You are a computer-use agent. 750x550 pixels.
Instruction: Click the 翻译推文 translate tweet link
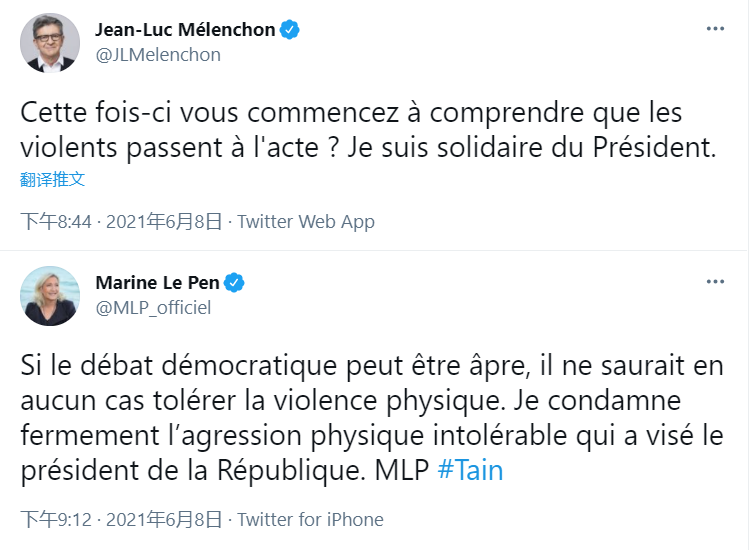[x=53, y=180]
